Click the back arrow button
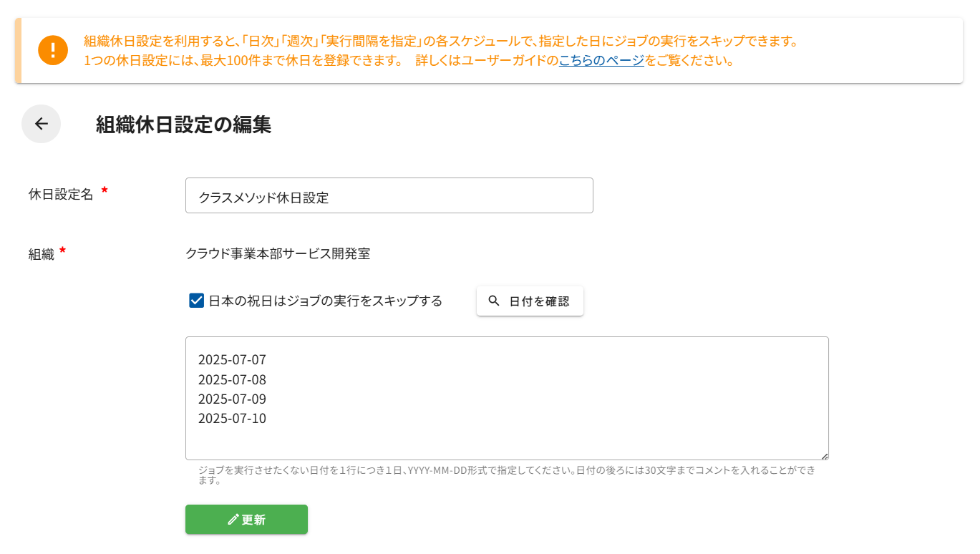The image size is (980, 554). click(41, 124)
